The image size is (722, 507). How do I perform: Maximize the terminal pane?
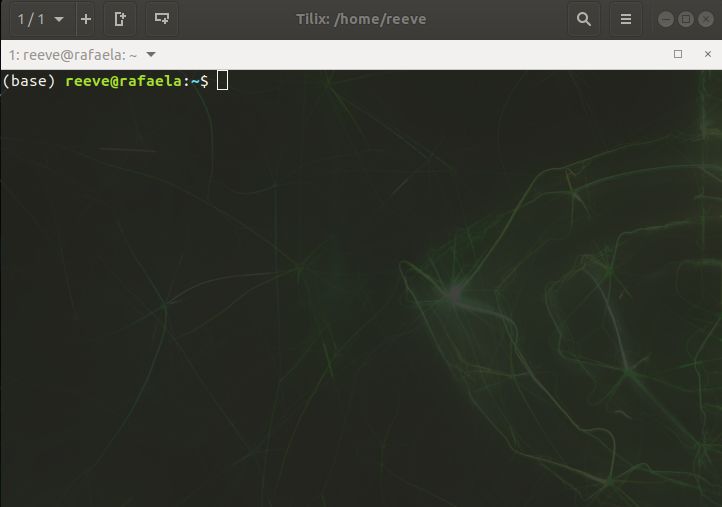click(678, 54)
